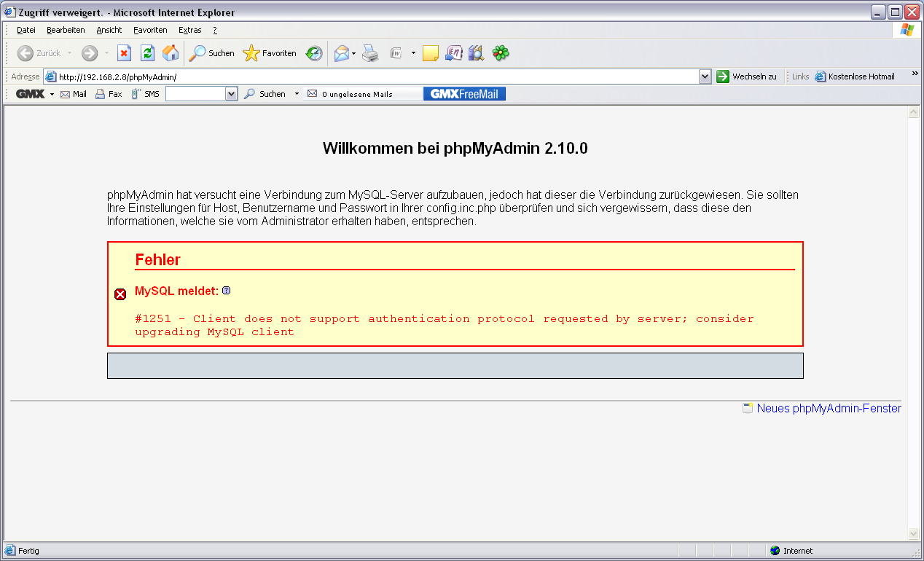Click the GMX Fax button
Viewport: 924px width, 561px height.
109,94
